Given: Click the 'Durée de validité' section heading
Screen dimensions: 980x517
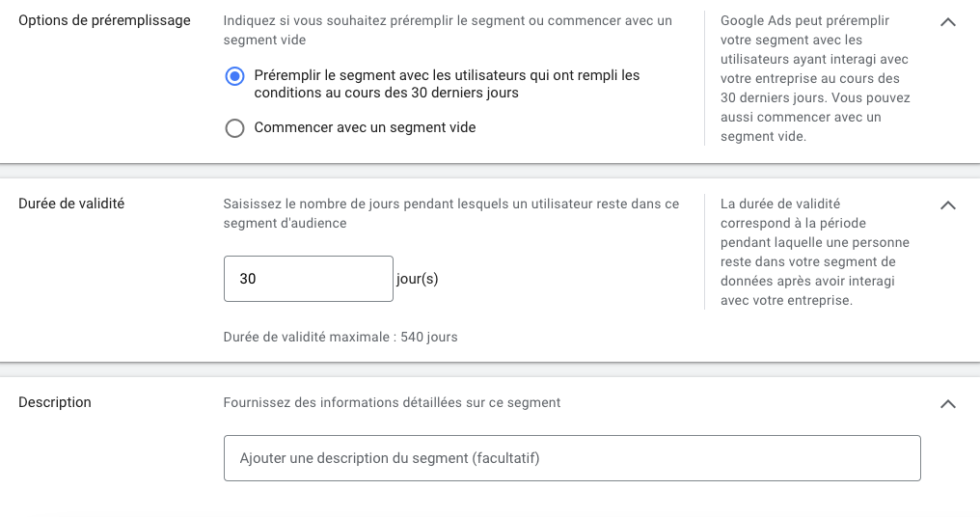Looking at the screenshot, I should [x=71, y=204].
